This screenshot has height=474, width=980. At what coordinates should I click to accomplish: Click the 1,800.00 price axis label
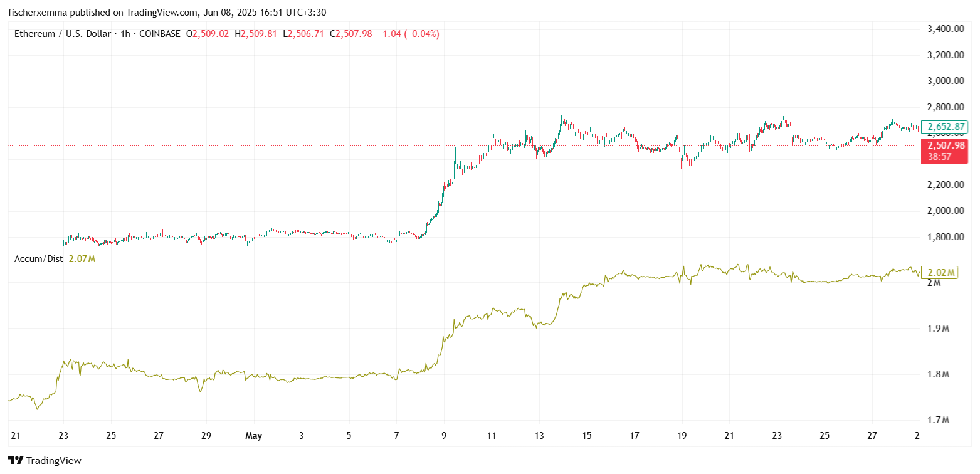click(946, 237)
